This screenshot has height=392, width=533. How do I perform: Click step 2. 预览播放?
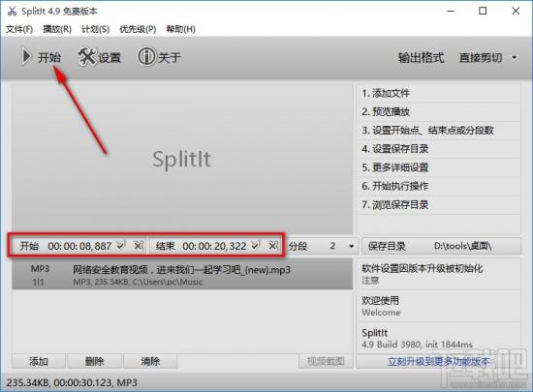[x=438, y=111]
